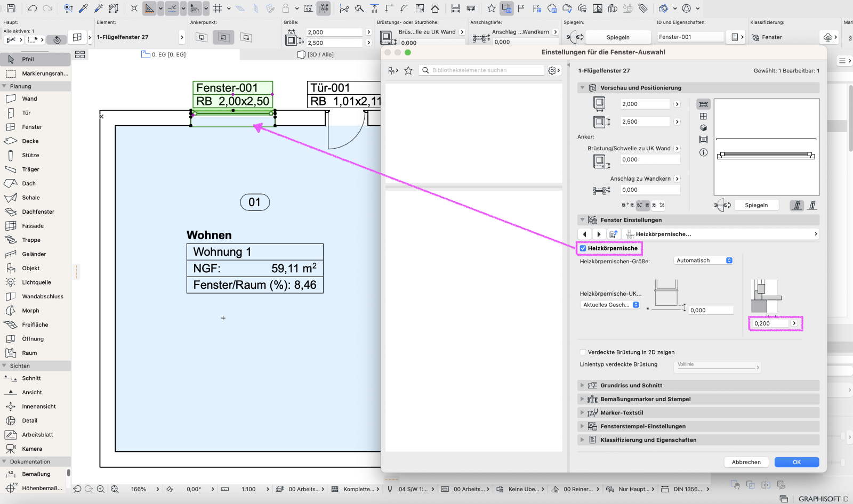Select the Dach tool in toolbox

tap(35, 183)
